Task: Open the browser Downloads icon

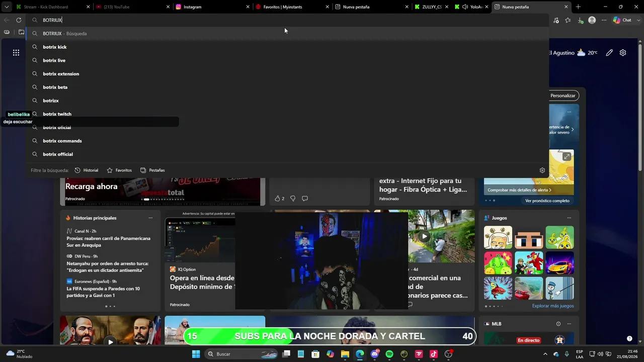Action: tap(581, 20)
